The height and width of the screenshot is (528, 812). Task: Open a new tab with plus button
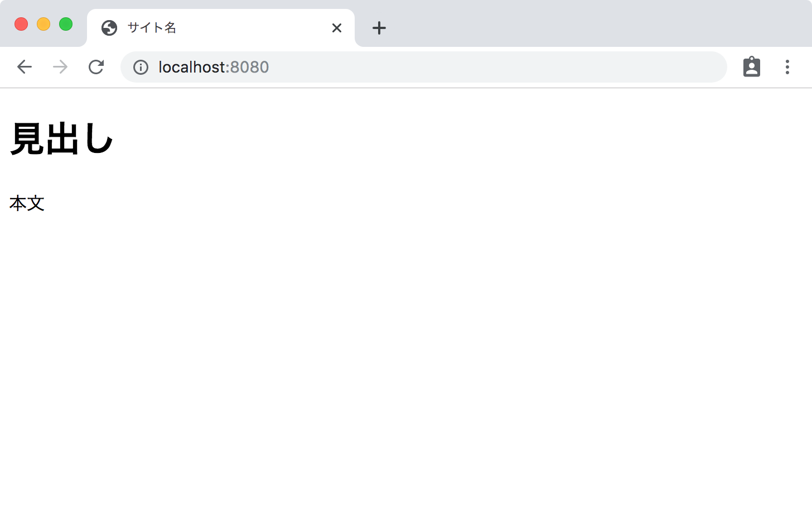point(379,28)
